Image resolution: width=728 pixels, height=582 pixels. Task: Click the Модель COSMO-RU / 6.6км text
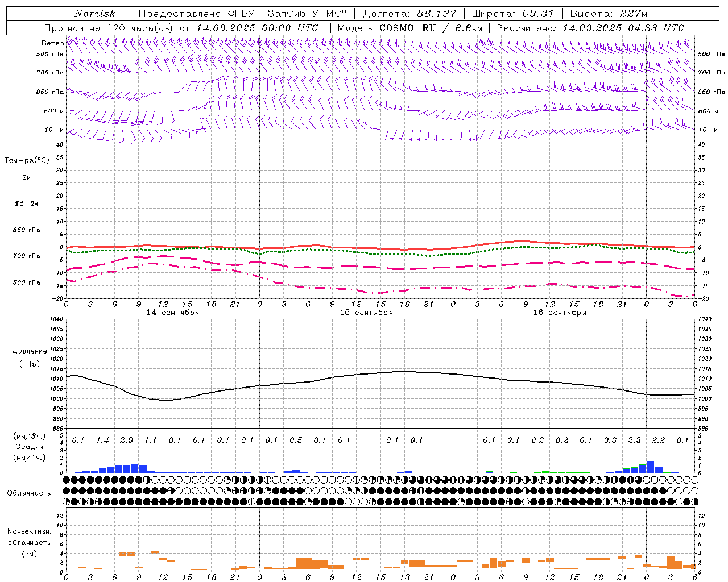coord(410,28)
